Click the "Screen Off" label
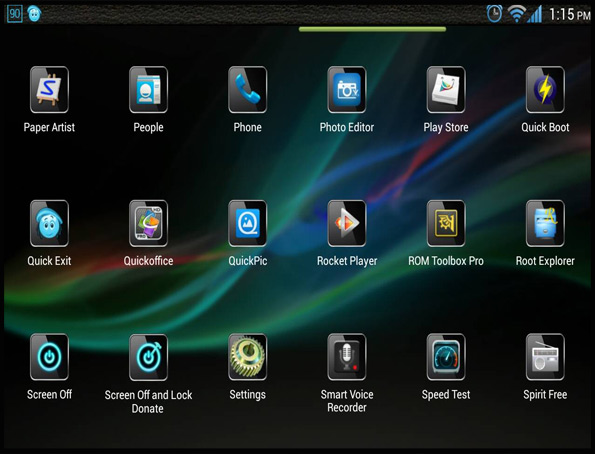The image size is (595, 454). coord(49,394)
